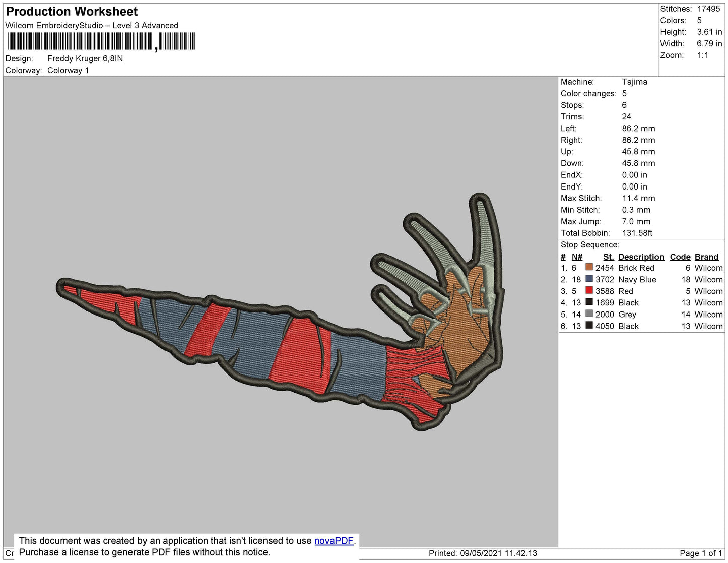Click the 'Stops:' label
Image resolution: width=728 pixels, height=563 pixels.
coord(572,105)
